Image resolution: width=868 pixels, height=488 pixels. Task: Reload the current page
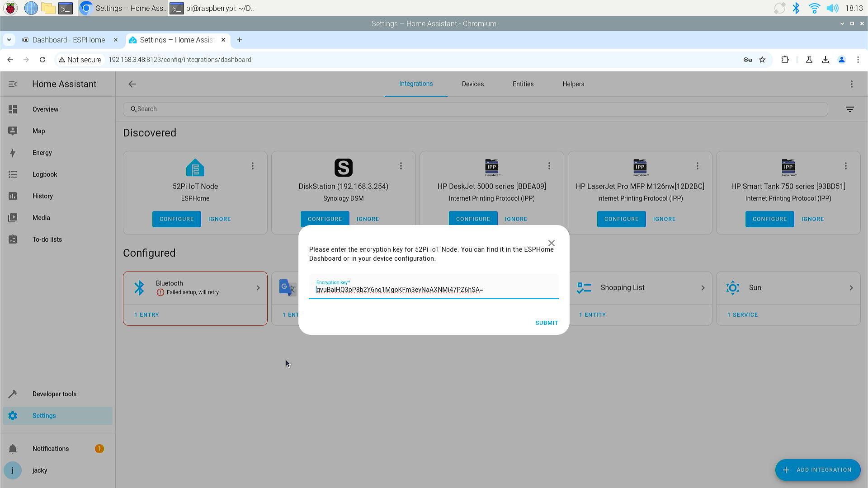click(x=42, y=60)
